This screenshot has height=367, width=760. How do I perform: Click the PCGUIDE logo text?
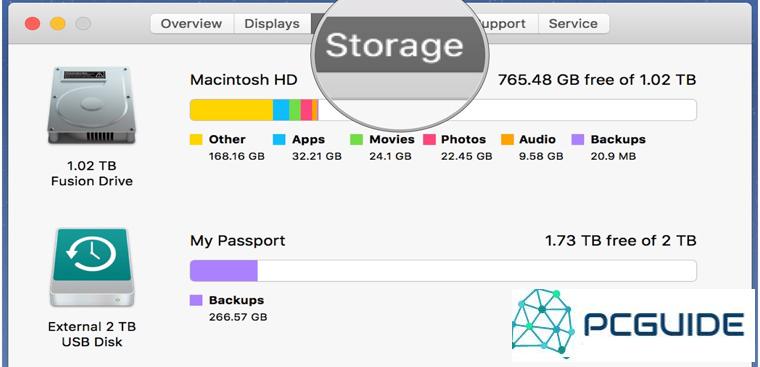tap(664, 325)
